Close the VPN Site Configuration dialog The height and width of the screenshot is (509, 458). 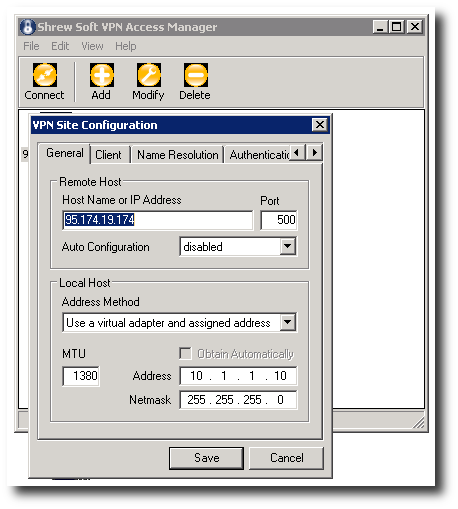pos(320,125)
